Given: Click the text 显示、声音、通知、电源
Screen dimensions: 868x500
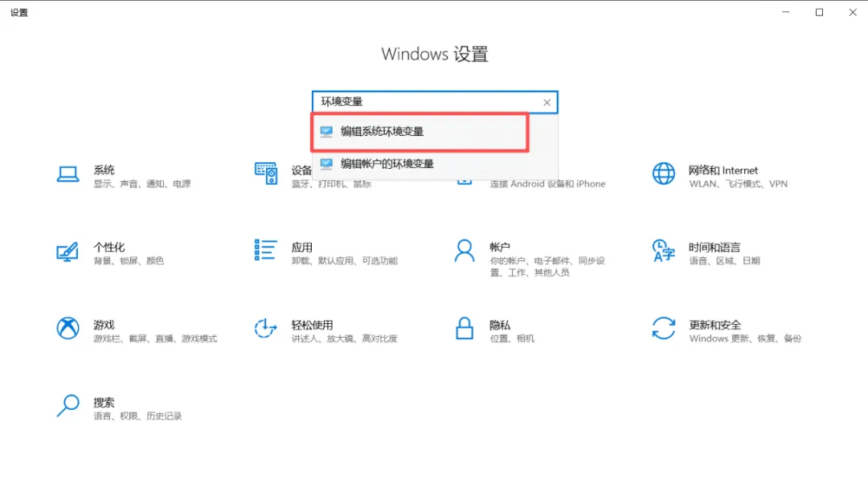Looking at the screenshot, I should coord(142,184).
